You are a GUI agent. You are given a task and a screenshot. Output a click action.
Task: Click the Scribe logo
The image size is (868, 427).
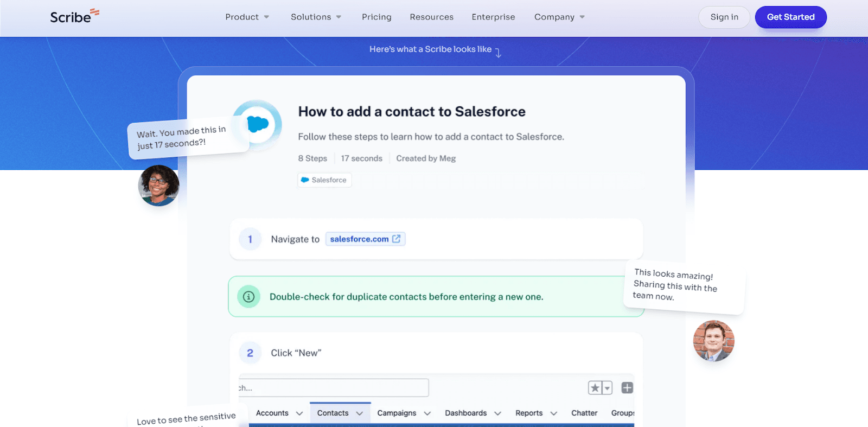click(x=74, y=16)
